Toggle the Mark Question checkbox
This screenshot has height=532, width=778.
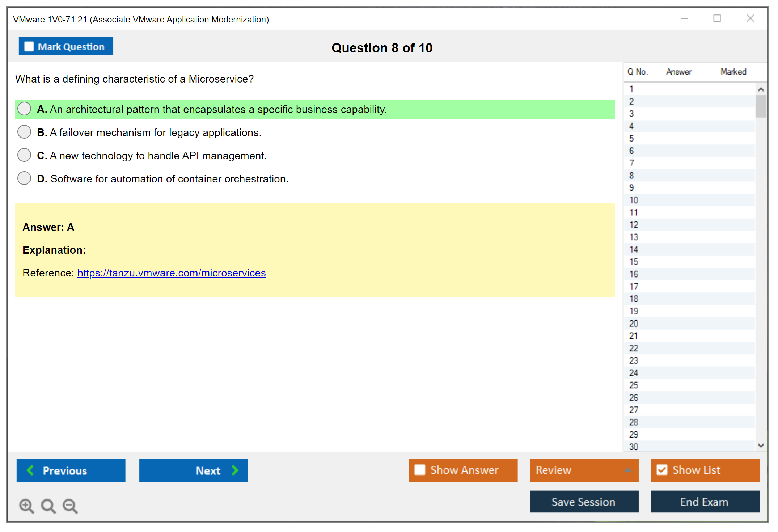click(x=29, y=47)
